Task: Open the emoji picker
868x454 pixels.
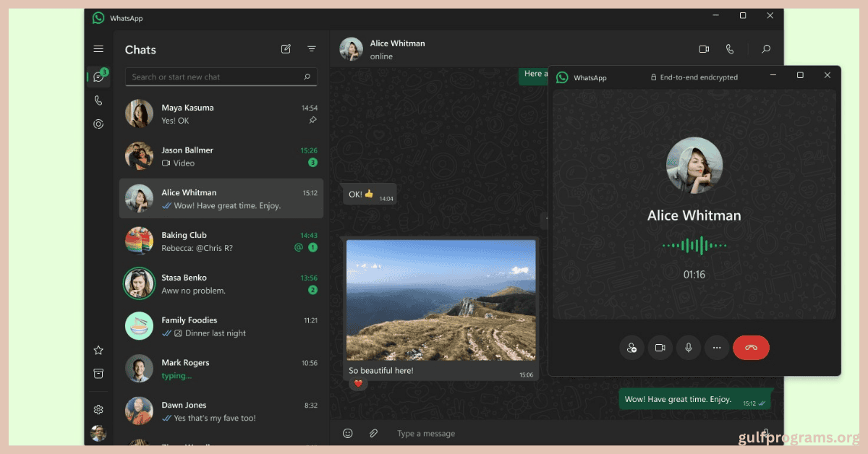Action: 348,433
